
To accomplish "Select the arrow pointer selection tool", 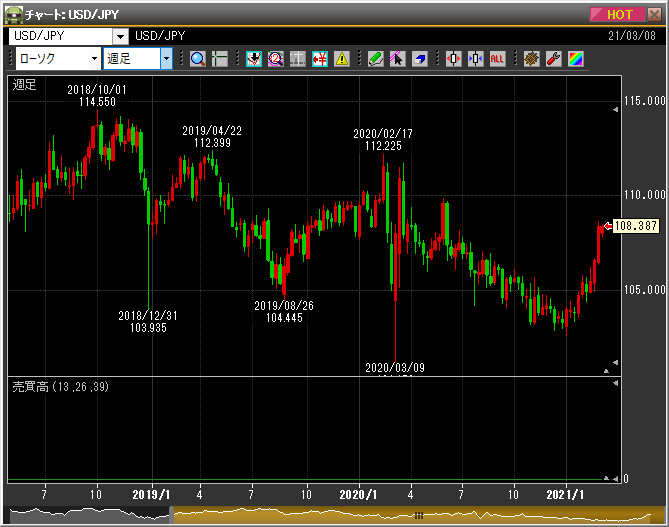I will tap(397, 59).
